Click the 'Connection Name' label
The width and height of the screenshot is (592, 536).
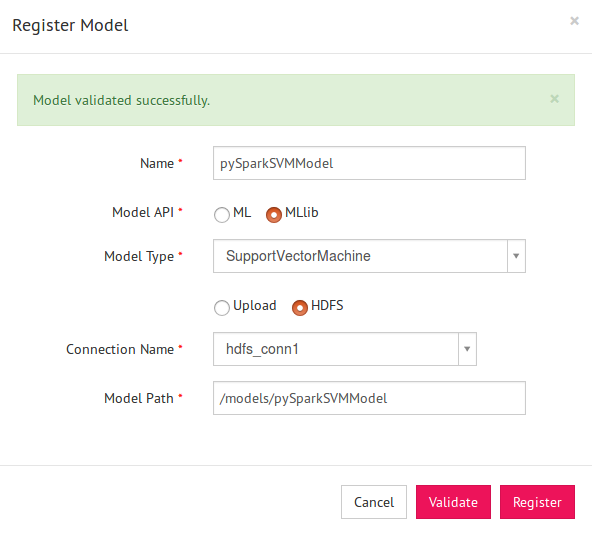[x=120, y=349]
